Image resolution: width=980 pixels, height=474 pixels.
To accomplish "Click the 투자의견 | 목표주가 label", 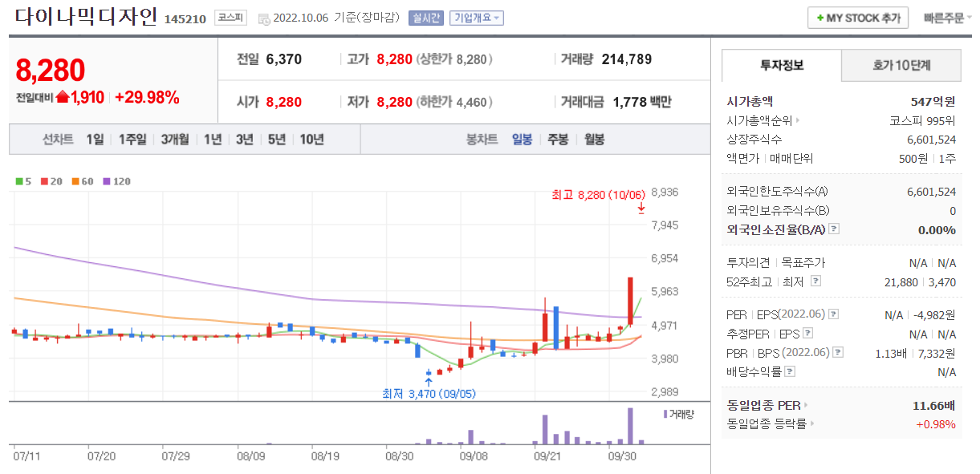I will click(x=775, y=262).
